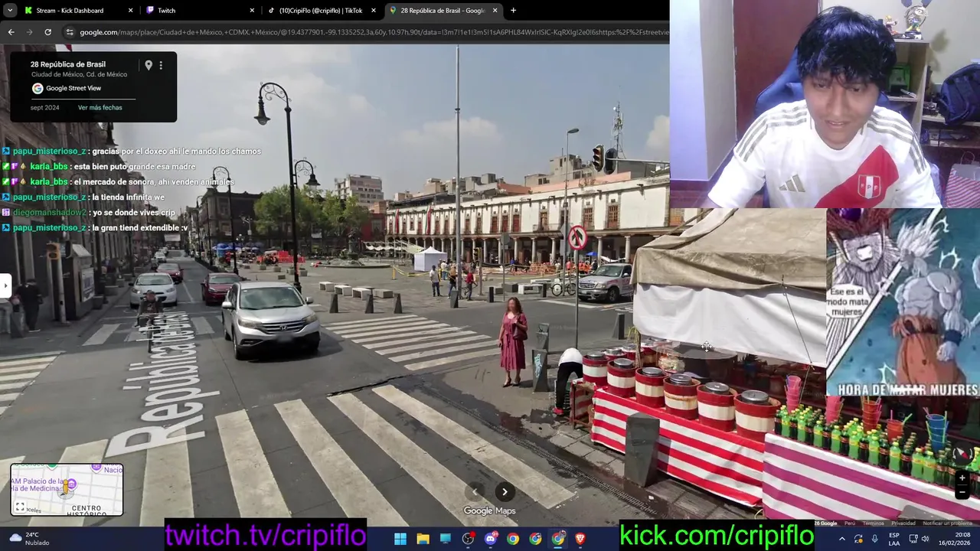Expand the collapsed side panel arrow
The image size is (980, 551).
point(5,285)
